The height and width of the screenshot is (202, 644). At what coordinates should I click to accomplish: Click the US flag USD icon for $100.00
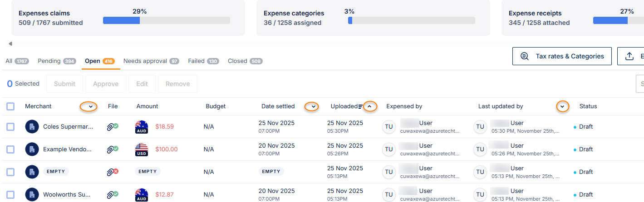pos(142,149)
